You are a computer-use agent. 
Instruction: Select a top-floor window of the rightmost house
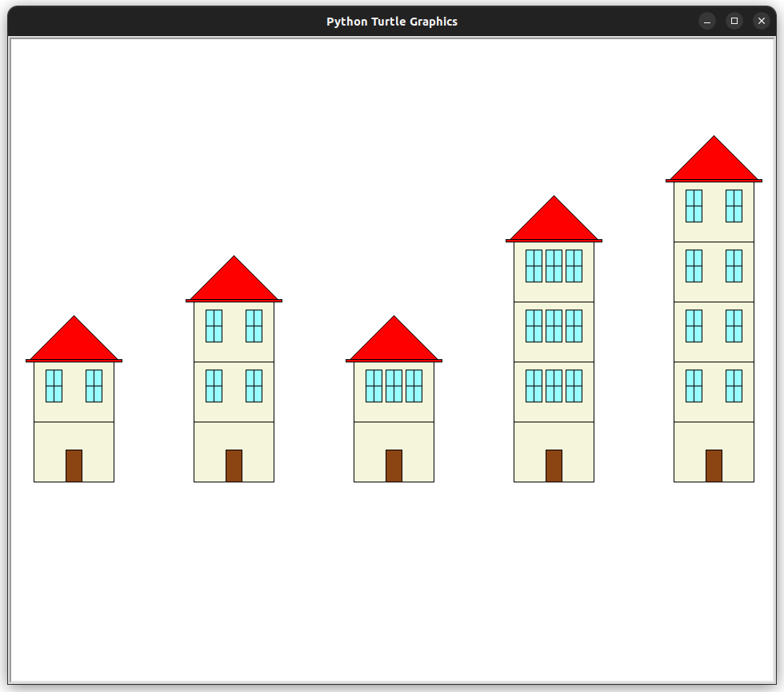coord(693,206)
